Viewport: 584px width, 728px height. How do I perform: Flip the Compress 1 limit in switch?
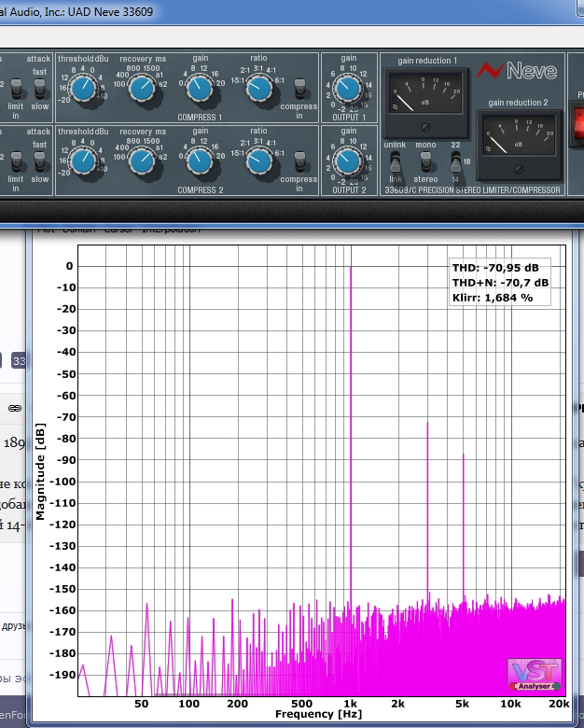click(x=16, y=89)
